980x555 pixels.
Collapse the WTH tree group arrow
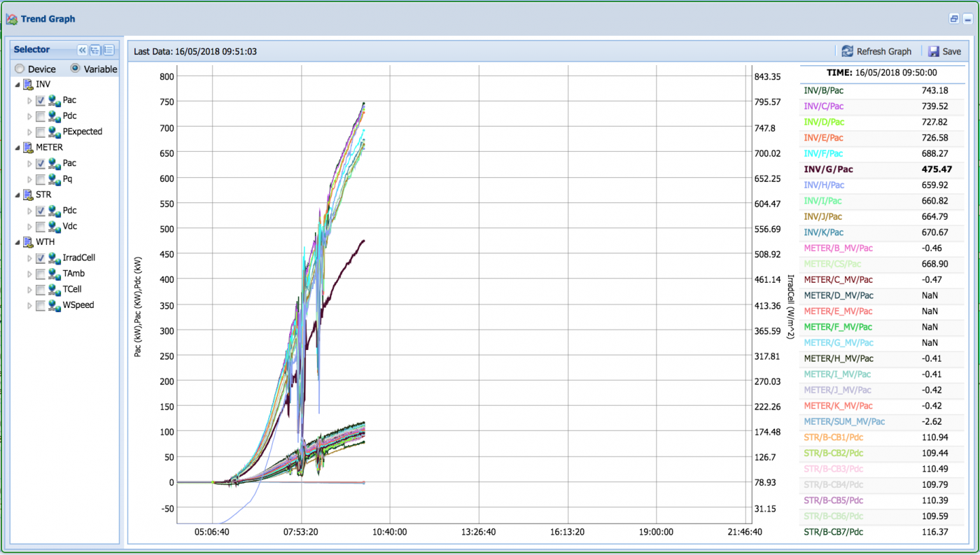coord(17,242)
